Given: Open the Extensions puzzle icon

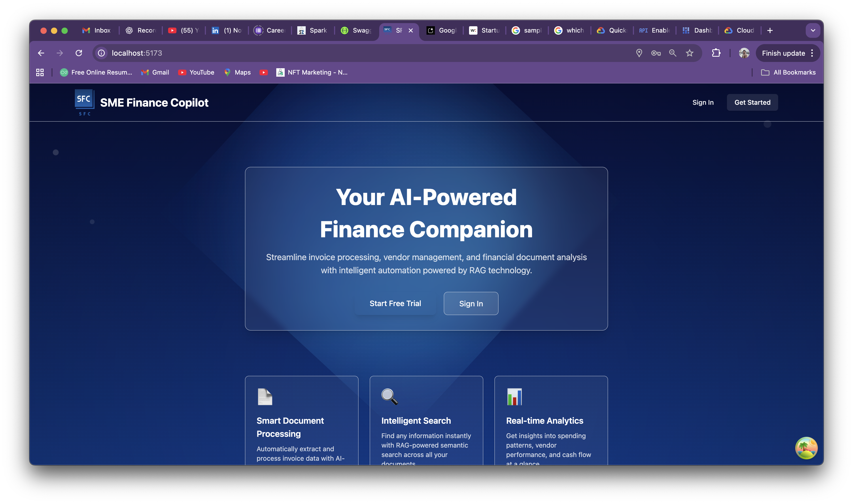Looking at the screenshot, I should (716, 53).
